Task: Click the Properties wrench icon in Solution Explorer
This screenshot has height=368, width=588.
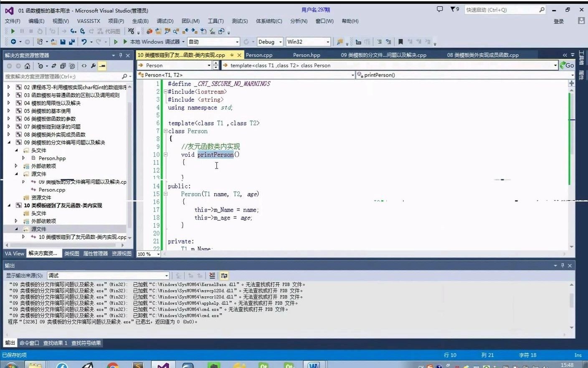Action: click(x=93, y=66)
